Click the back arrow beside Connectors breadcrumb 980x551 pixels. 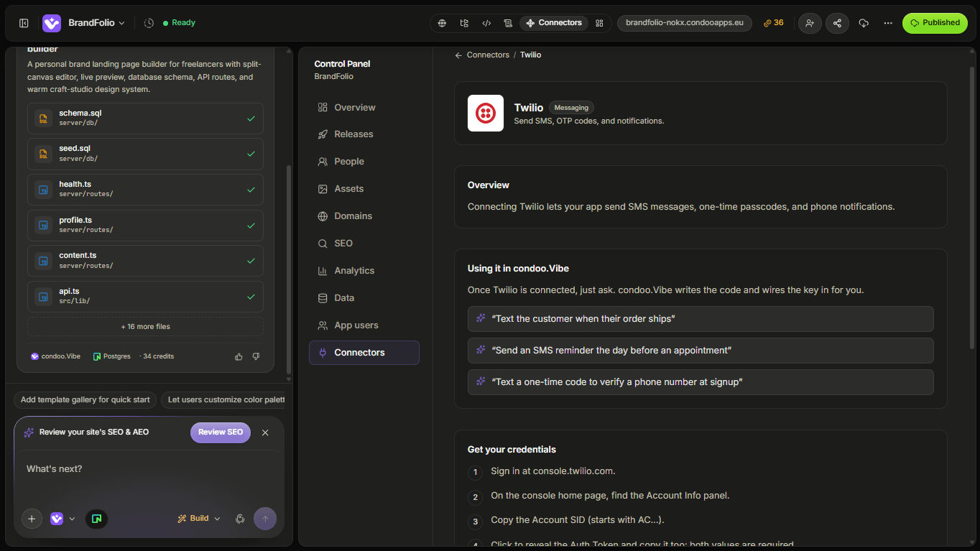coord(458,55)
